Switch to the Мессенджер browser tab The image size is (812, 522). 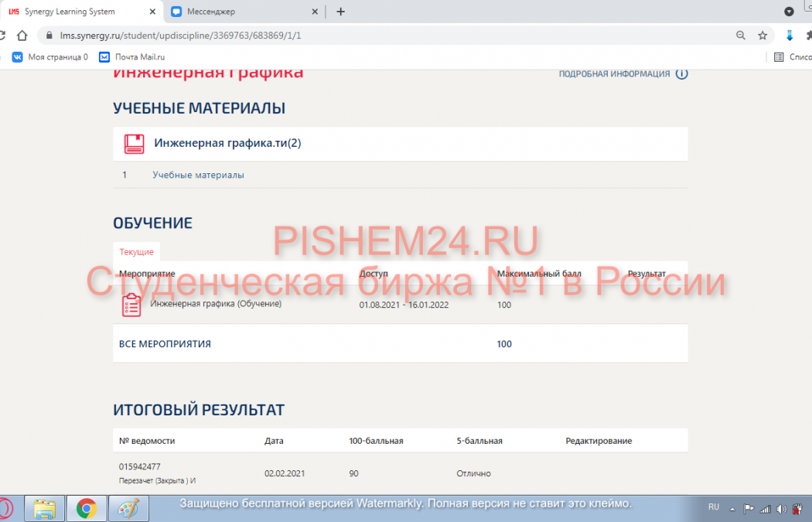click(x=240, y=12)
